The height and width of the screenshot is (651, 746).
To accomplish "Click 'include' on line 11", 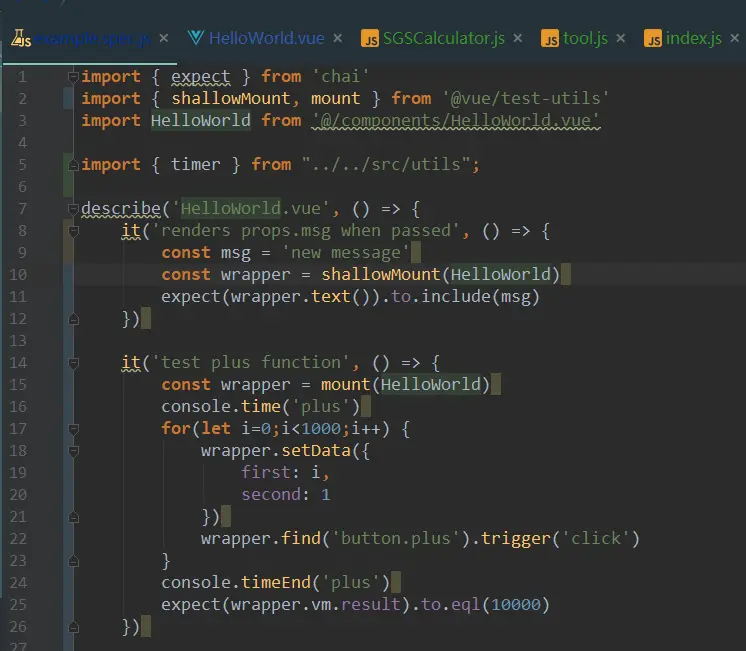I will pos(456,297).
